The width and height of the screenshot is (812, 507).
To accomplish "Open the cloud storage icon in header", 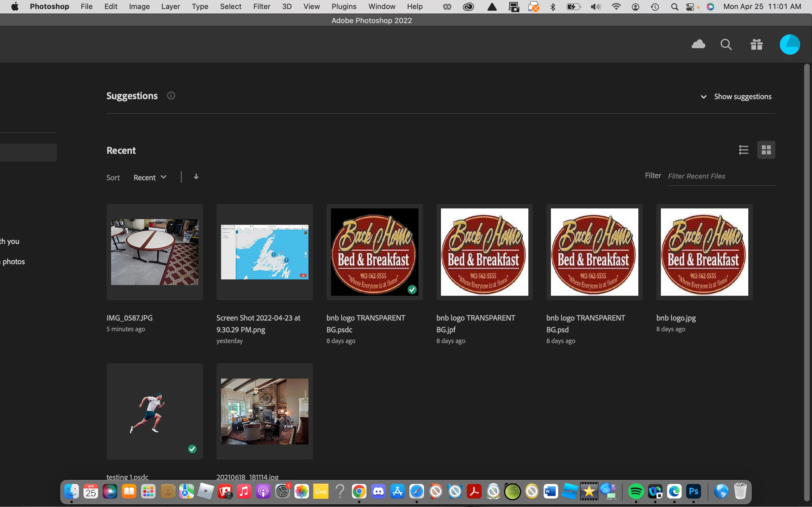I will [698, 44].
